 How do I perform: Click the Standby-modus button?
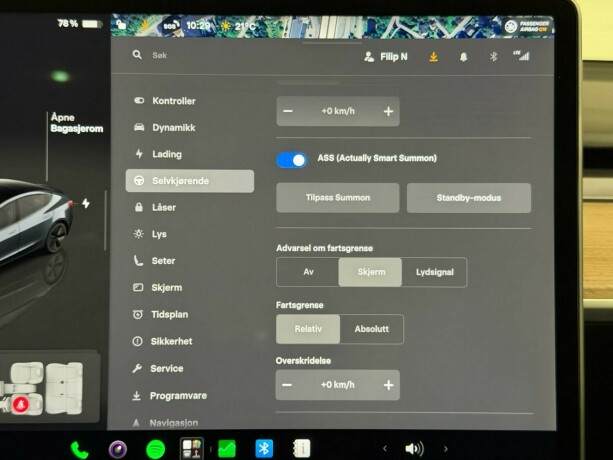469,198
